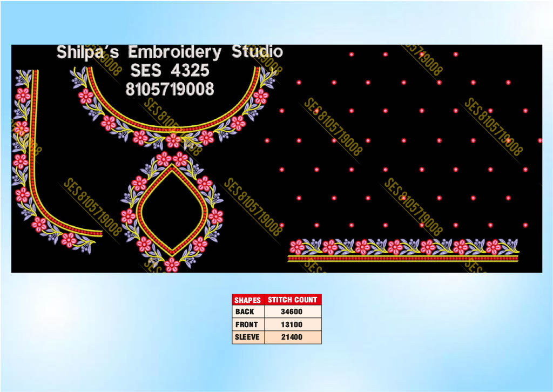Click the stitch count value 21400

pyautogui.click(x=292, y=337)
